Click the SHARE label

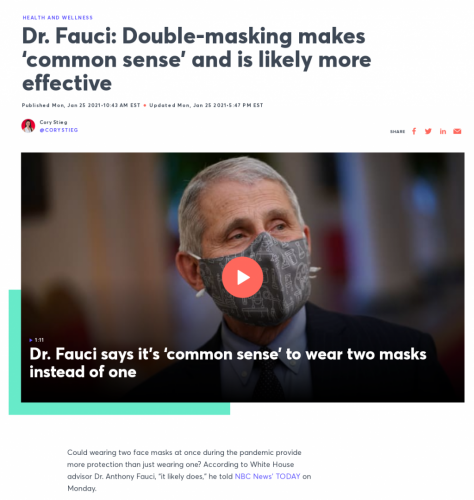(x=397, y=131)
